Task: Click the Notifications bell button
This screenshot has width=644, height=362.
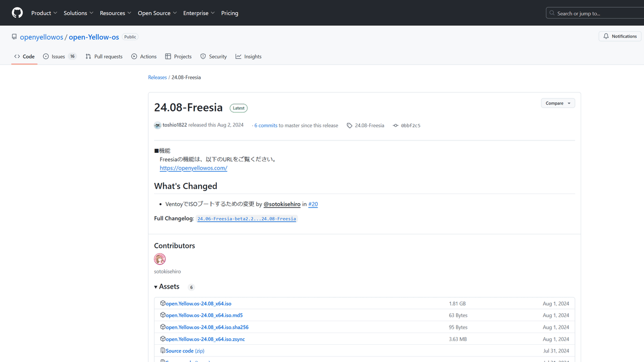Action: pyautogui.click(x=620, y=36)
